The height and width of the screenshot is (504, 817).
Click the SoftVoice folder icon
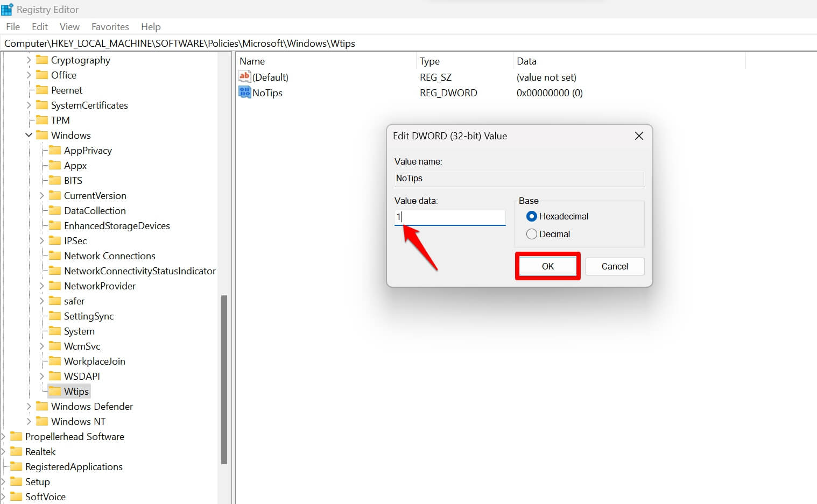pos(16,496)
